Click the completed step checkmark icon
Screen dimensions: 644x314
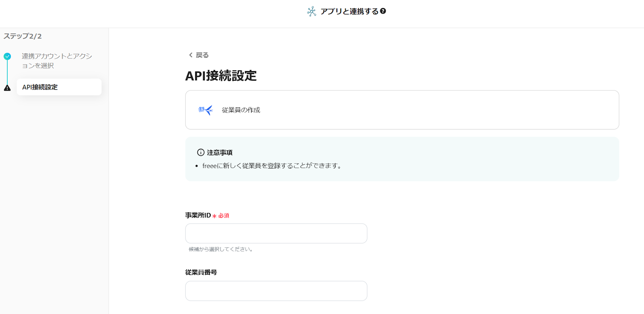click(x=7, y=56)
